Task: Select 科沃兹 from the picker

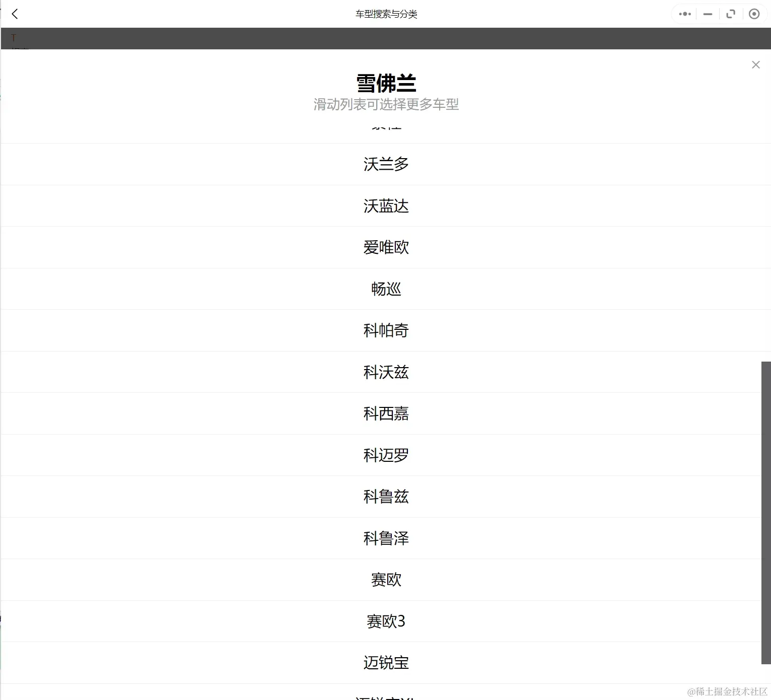Action: click(386, 372)
